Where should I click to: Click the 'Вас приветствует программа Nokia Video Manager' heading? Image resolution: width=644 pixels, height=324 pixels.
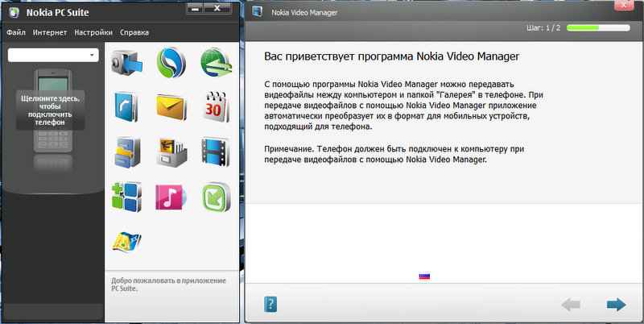pyautogui.click(x=392, y=56)
